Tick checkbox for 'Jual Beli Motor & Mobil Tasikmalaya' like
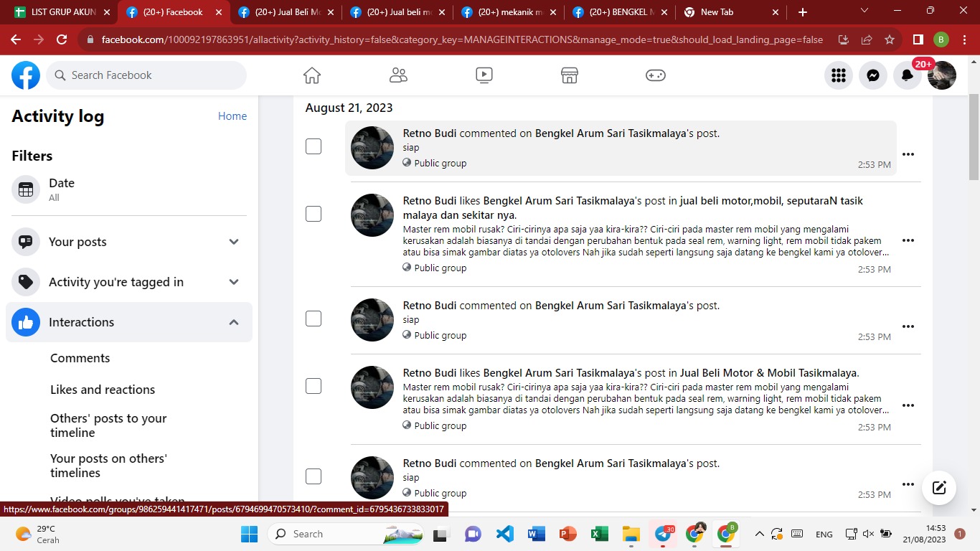This screenshot has height=551, width=980. tap(314, 386)
